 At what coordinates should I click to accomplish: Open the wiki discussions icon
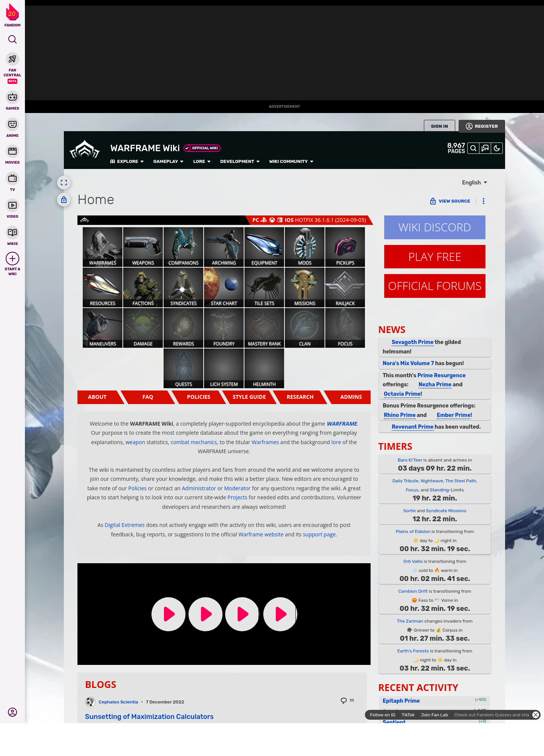[485, 148]
